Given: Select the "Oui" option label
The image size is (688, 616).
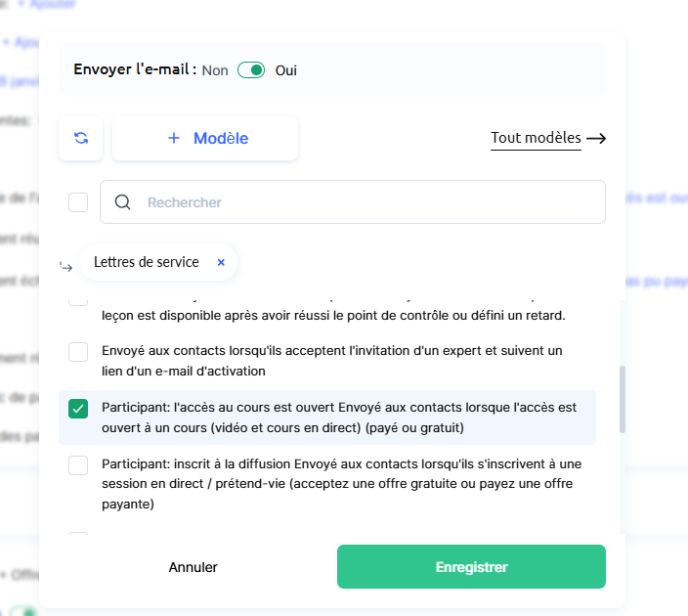Looking at the screenshot, I should [286, 70].
